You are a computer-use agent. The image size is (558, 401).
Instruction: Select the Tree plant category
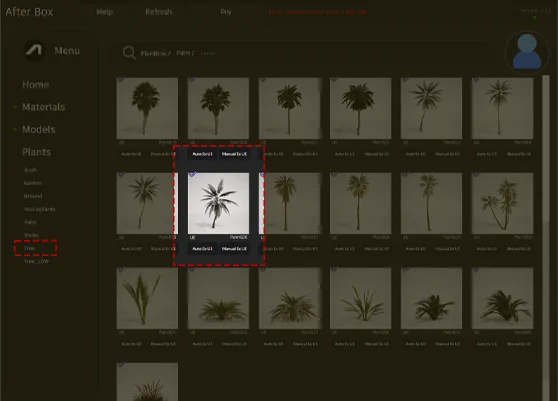pos(30,248)
